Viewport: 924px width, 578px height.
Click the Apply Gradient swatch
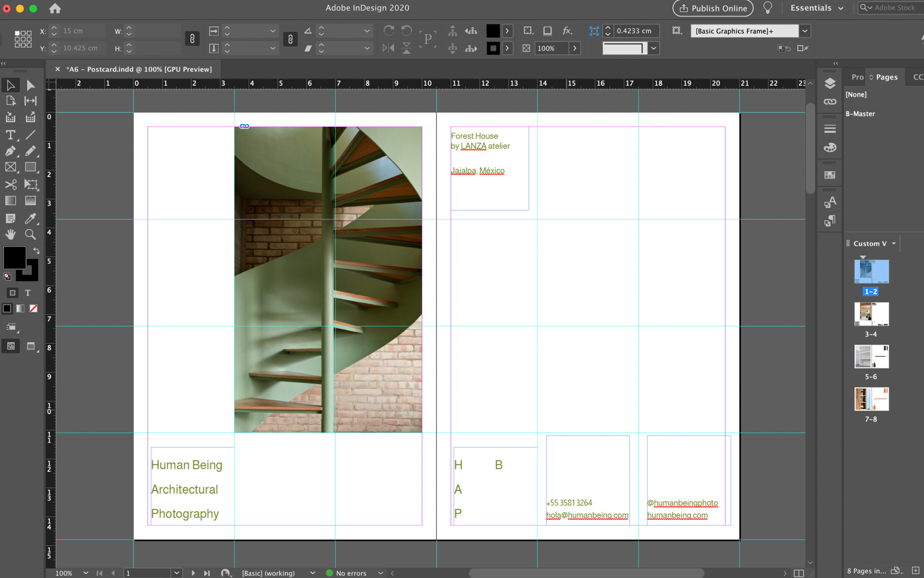point(20,309)
